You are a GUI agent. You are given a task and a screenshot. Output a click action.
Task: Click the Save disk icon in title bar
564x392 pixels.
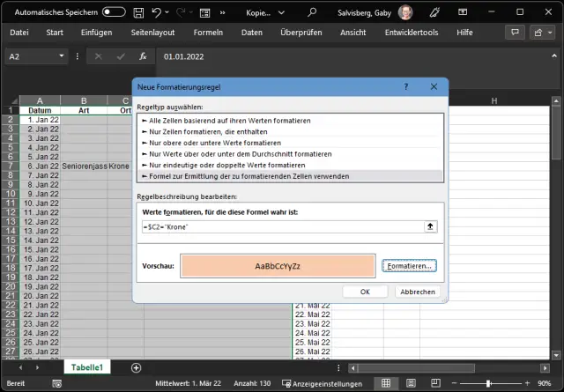click(137, 12)
